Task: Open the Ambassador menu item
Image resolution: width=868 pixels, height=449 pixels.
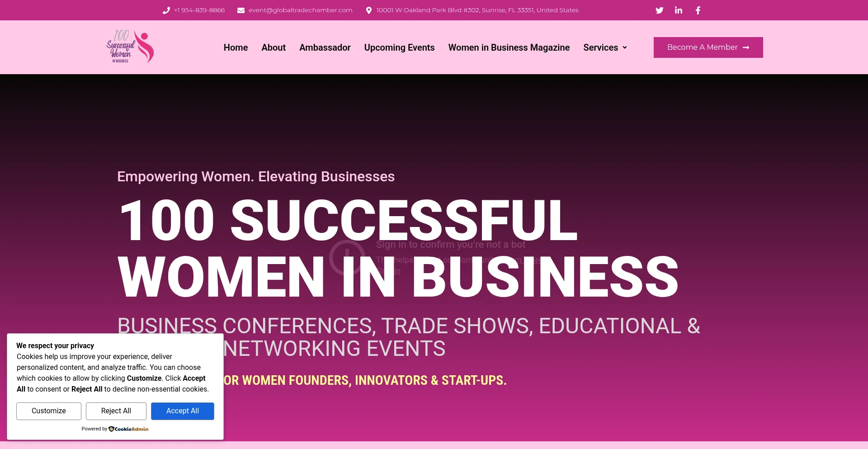Action: coord(325,47)
